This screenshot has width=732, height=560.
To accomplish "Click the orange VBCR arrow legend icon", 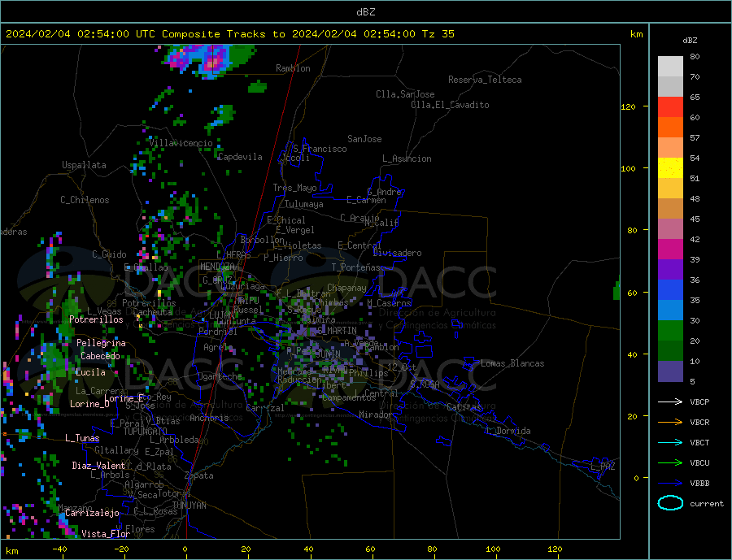I will 670,423.
